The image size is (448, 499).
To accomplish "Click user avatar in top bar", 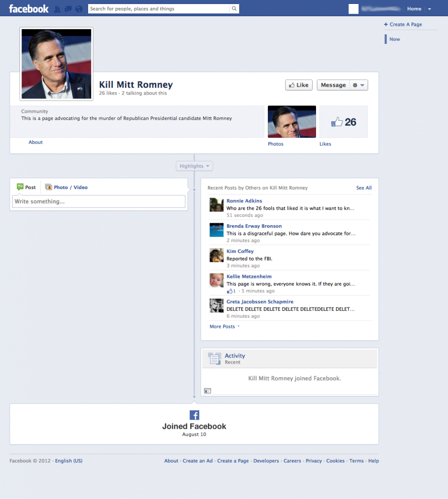I will [x=353, y=9].
